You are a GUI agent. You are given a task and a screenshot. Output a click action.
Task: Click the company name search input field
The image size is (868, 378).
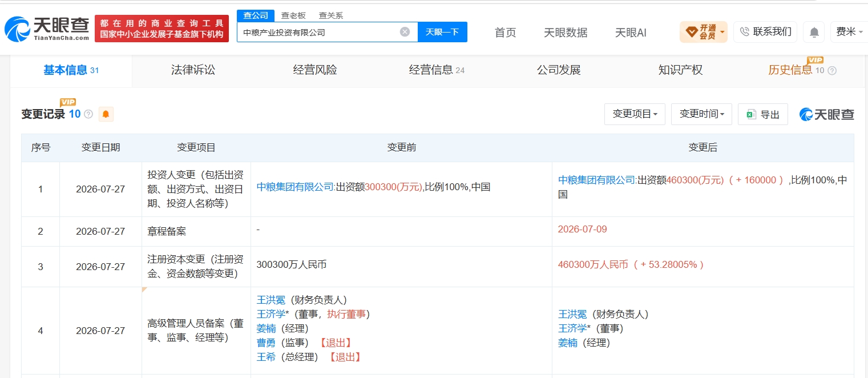click(x=320, y=32)
